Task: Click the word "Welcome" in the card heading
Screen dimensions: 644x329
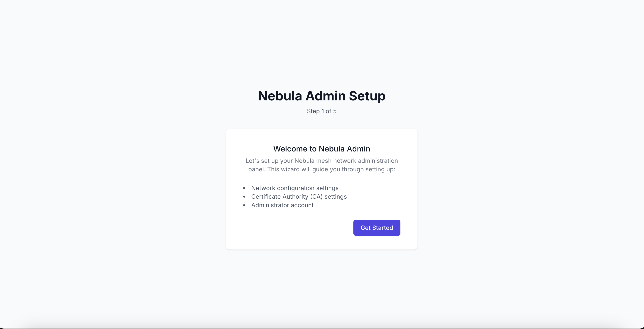Action: pyautogui.click(x=290, y=149)
